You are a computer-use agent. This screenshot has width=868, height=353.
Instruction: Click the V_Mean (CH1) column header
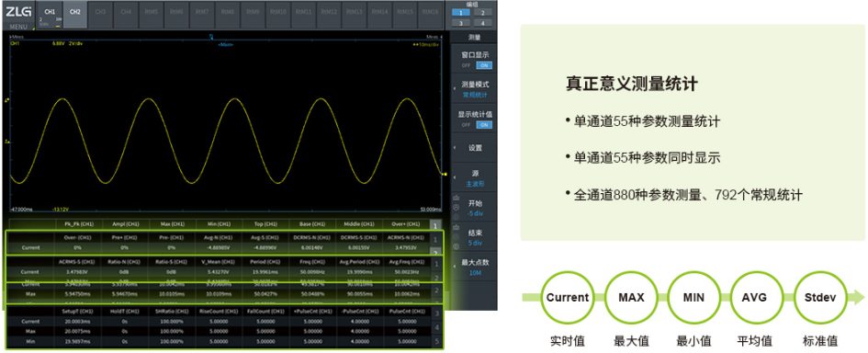click(x=219, y=262)
